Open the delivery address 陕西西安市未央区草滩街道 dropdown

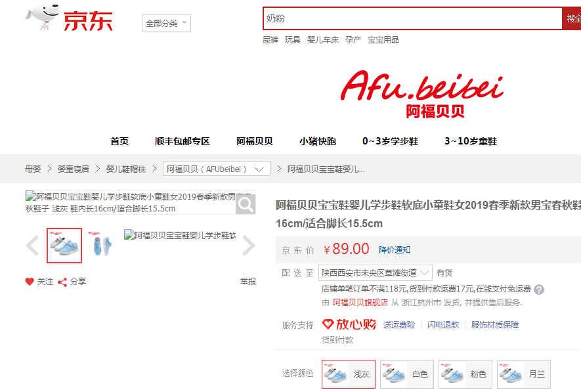click(375, 273)
